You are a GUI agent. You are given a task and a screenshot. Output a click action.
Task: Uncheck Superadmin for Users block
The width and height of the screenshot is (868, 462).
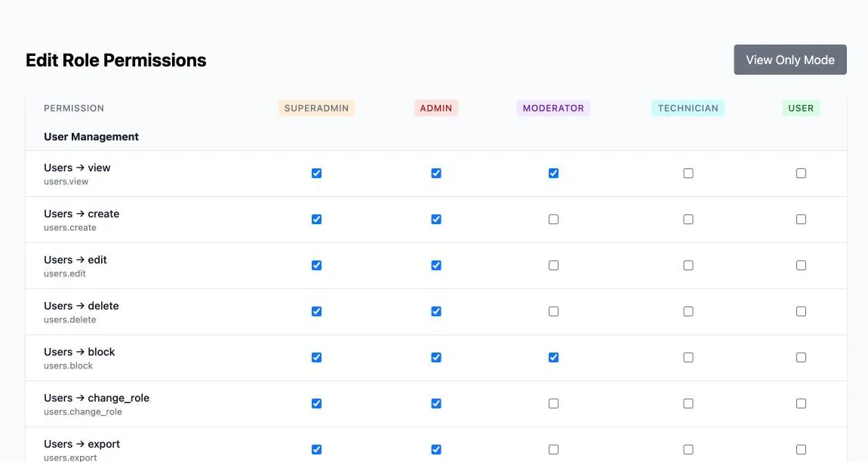coord(317,357)
